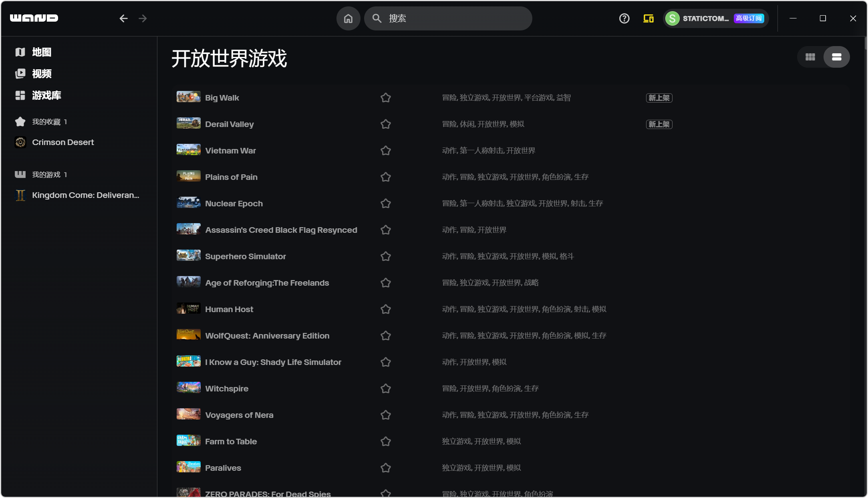Image resolution: width=868 pixels, height=498 pixels.
Task: Click the Farm to Table thumbnail
Action: point(189,441)
